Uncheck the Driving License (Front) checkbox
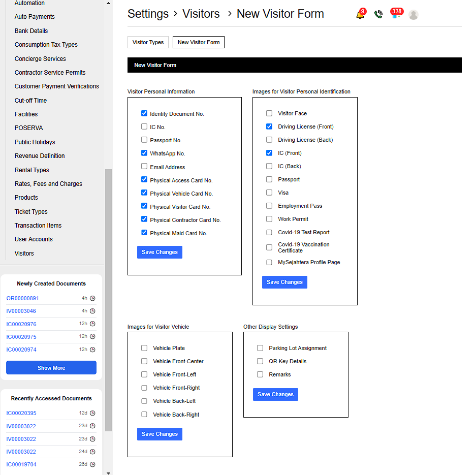The image size is (476, 475). click(x=269, y=126)
